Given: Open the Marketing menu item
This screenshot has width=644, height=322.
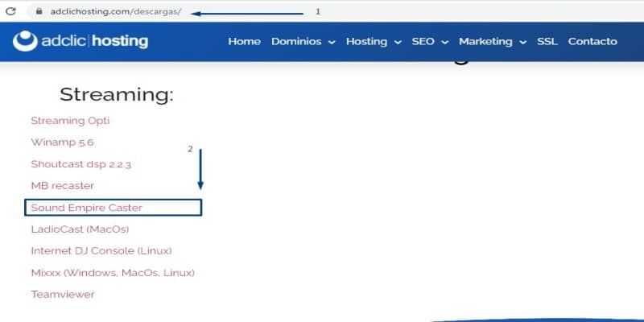Looking at the screenshot, I should tap(485, 42).
